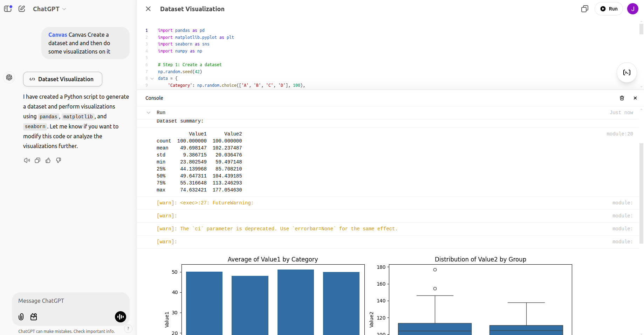
Task: Select the max row in dataset summary
Action: [x=199, y=190]
